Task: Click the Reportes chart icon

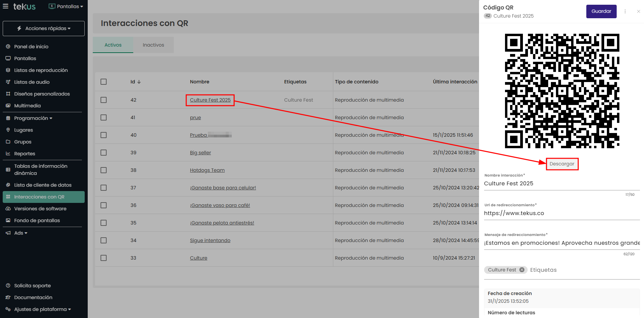Action: click(8, 154)
